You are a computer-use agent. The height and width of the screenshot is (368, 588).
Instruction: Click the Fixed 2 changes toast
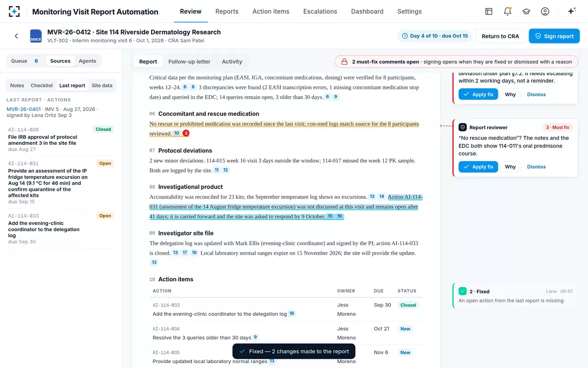(294, 351)
